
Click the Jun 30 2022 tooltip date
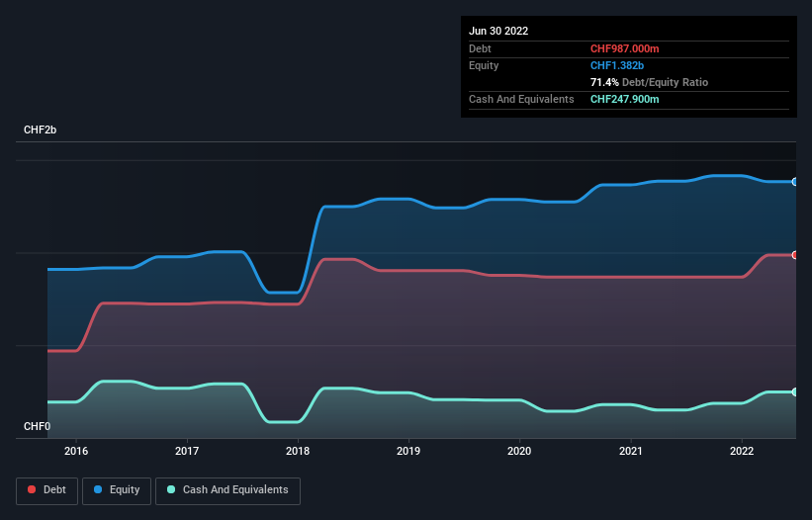click(x=498, y=31)
